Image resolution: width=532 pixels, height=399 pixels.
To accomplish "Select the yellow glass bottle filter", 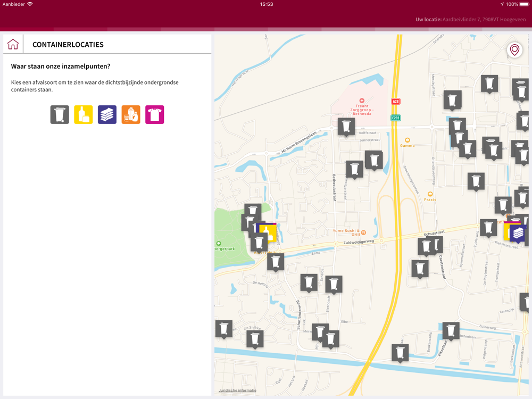I will tap(84, 114).
